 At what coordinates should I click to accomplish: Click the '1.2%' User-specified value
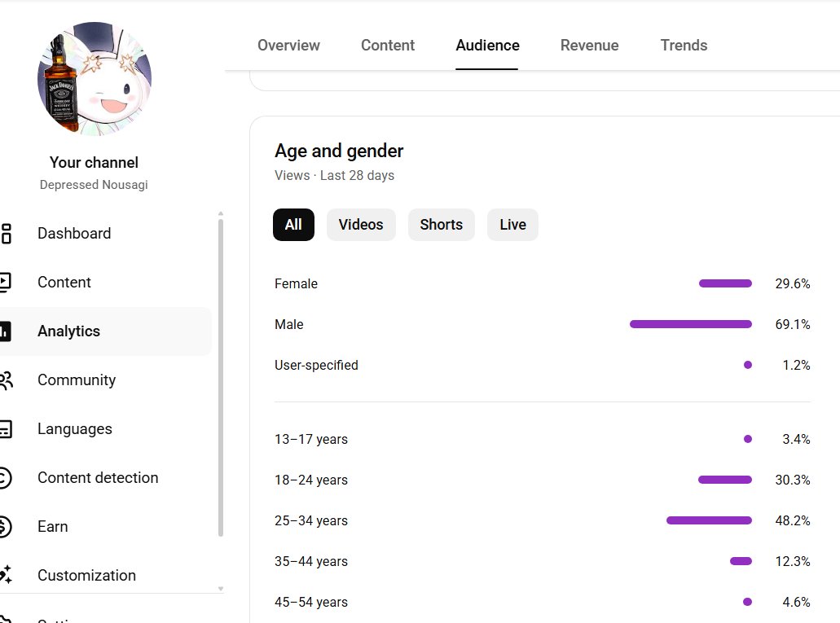click(x=796, y=365)
